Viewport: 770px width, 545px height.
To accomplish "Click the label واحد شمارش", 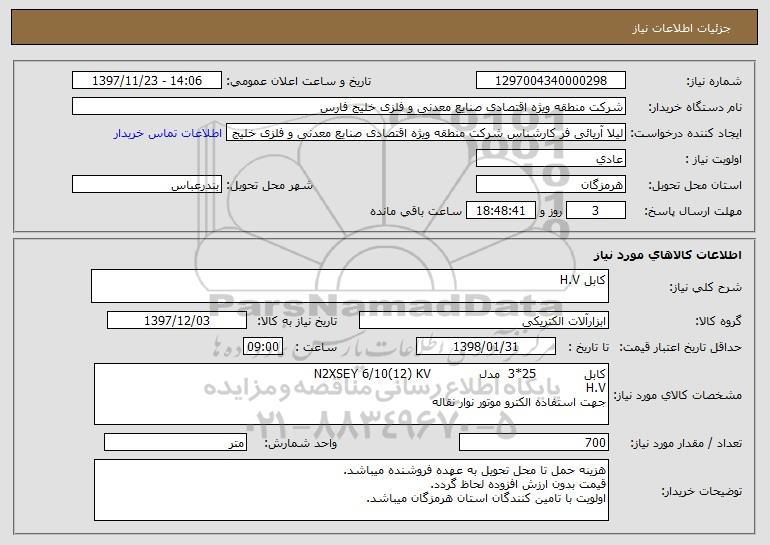I will click(301, 443).
